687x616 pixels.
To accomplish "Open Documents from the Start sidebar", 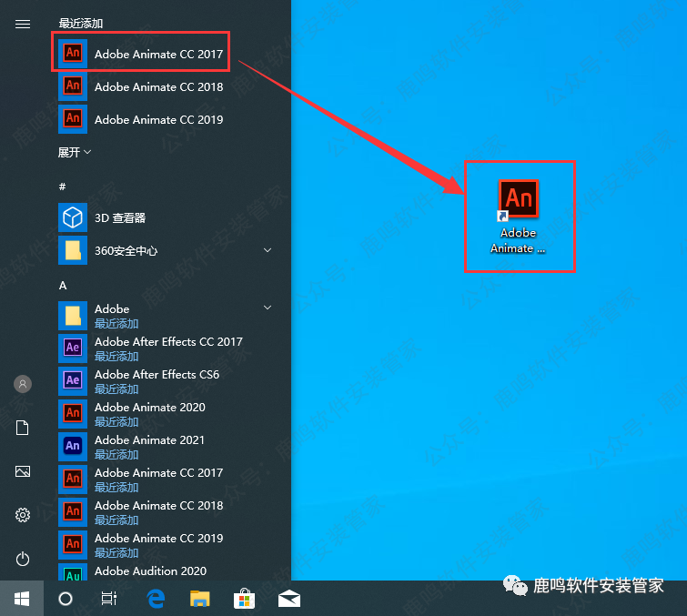I will [23, 428].
